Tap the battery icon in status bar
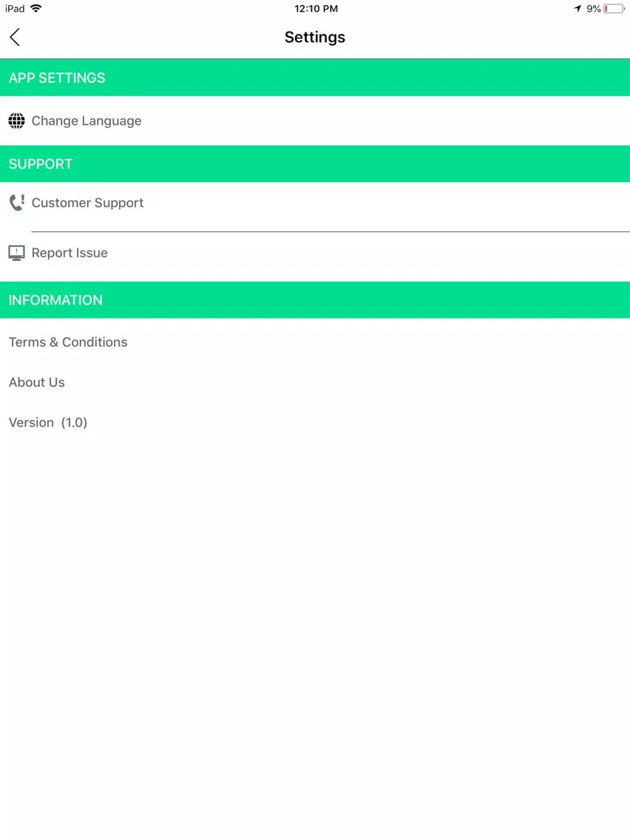 [613, 9]
